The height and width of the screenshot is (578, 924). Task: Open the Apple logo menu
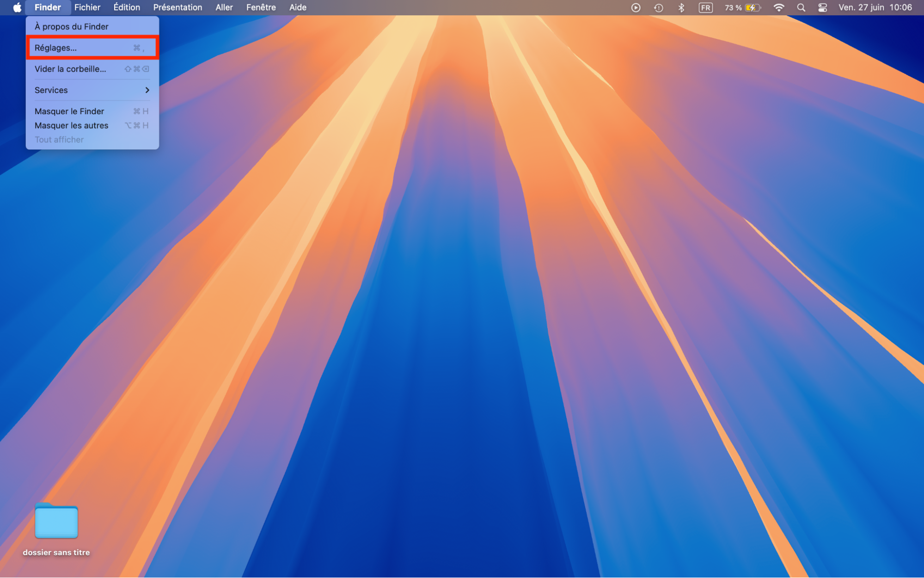tap(17, 7)
